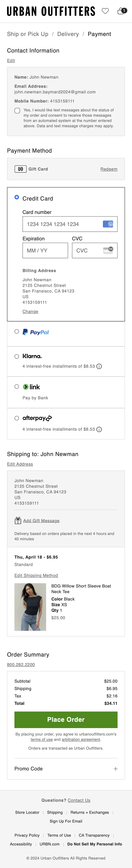Click the Klarna installments info icon
This screenshot has width=132, height=868.
click(x=99, y=366)
